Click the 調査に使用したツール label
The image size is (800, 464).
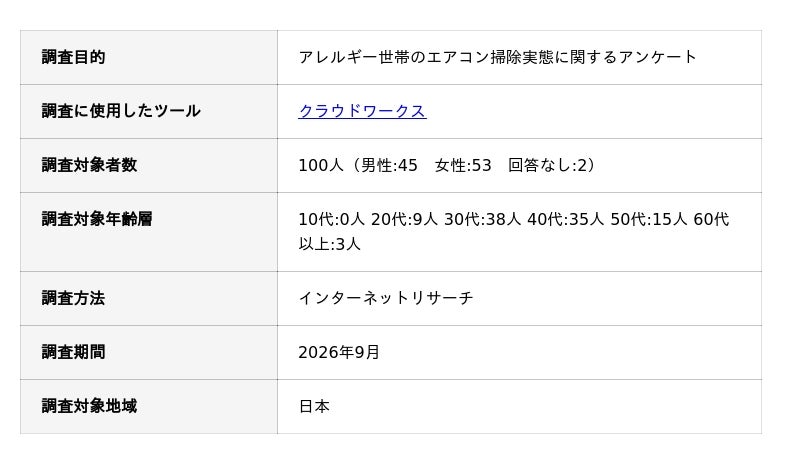click(x=121, y=111)
